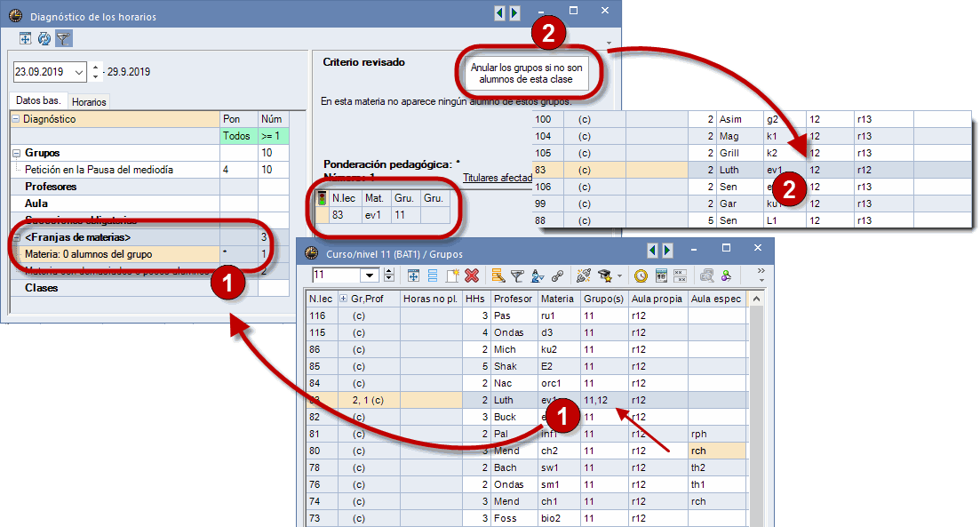Click clock app icon in Grupos title bar
Viewport: 980px width, 527px height.
(x=311, y=253)
